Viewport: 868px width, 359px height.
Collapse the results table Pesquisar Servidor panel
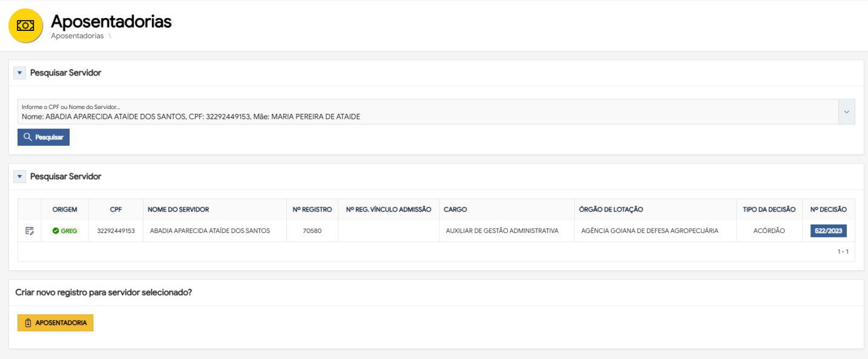pyautogui.click(x=19, y=177)
